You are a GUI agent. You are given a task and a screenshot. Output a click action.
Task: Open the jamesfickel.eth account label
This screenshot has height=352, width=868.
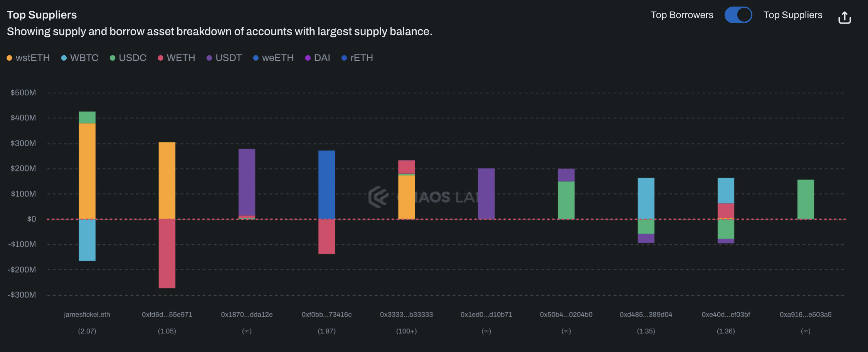point(87,315)
